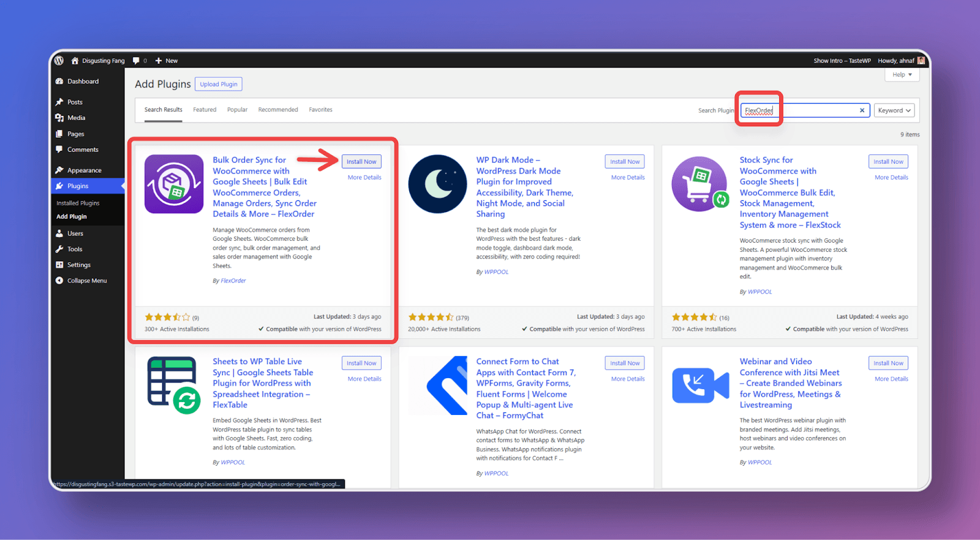Open the Connect Form to Chat title link
Image resolution: width=980 pixels, height=540 pixels.
pyautogui.click(x=526, y=389)
